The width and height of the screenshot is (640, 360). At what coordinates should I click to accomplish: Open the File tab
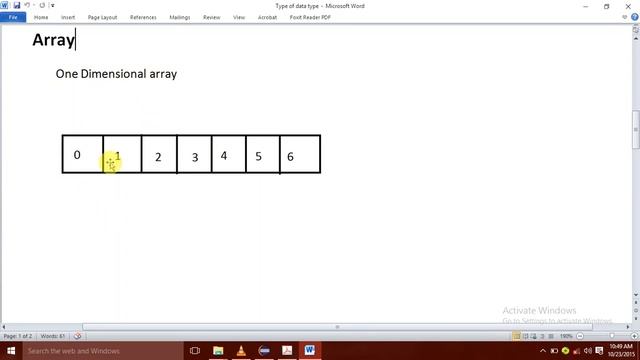(13, 17)
